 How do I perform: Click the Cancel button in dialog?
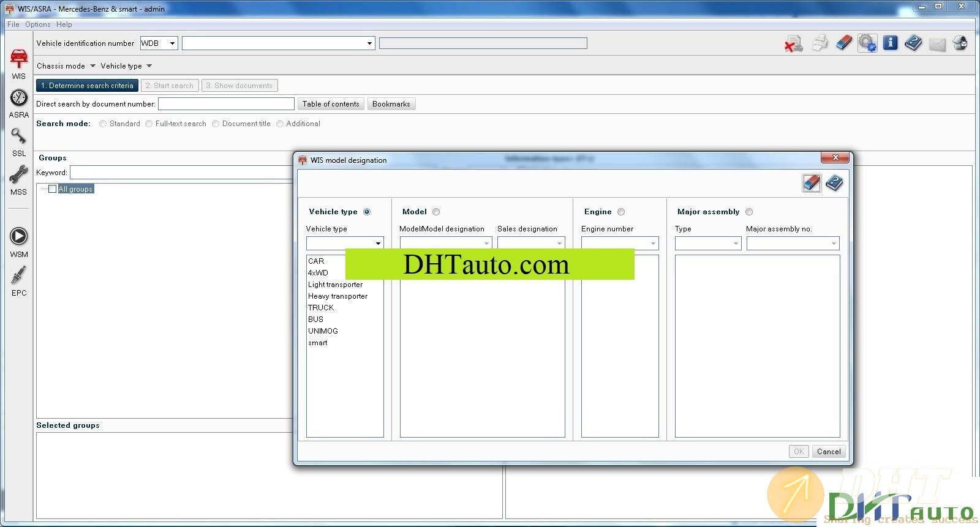829,452
